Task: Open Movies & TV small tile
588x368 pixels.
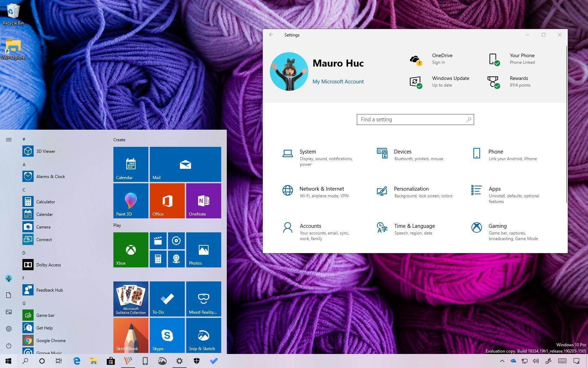Action: pyautogui.click(x=158, y=241)
